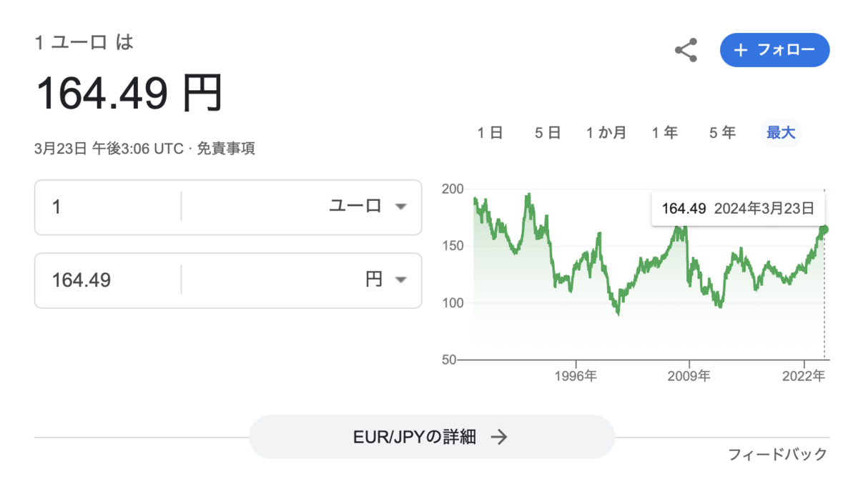Click the yen amount field showing 164.49

click(x=108, y=280)
